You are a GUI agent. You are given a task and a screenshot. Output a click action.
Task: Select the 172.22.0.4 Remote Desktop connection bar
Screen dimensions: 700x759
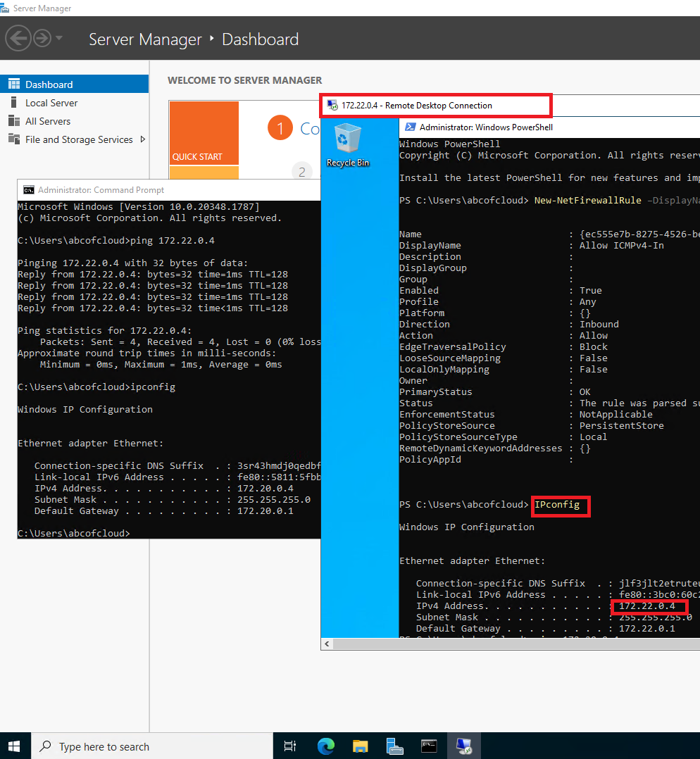[435, 105]
